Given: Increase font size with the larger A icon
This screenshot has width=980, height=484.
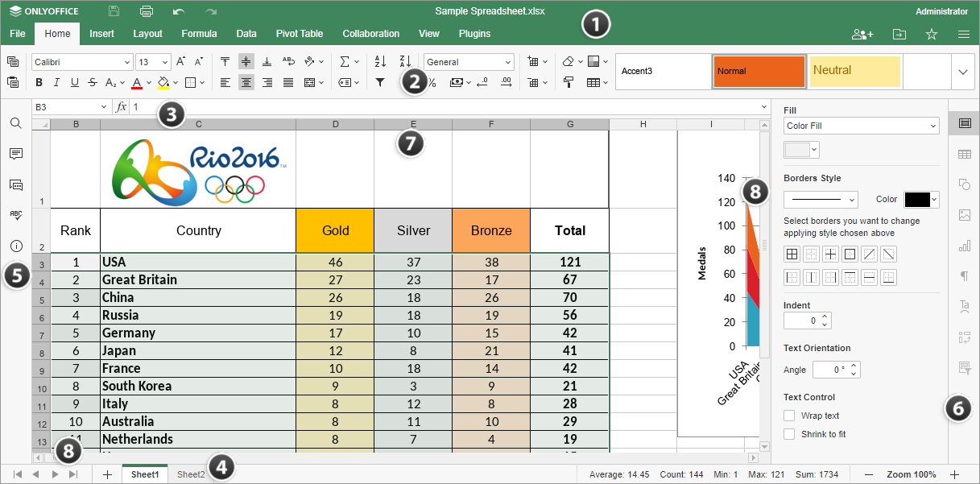Looking at the screenshot, I should tap(180, 62).
